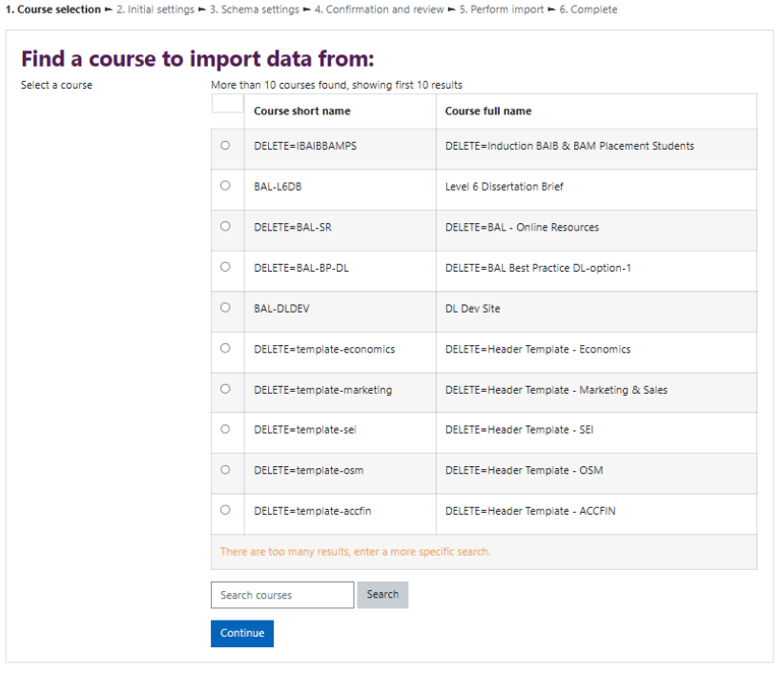This screenshot has height=673, width=784.
Task: Choose the DELETE=BAL-SR course radio option
Action: tap(225, 226)
